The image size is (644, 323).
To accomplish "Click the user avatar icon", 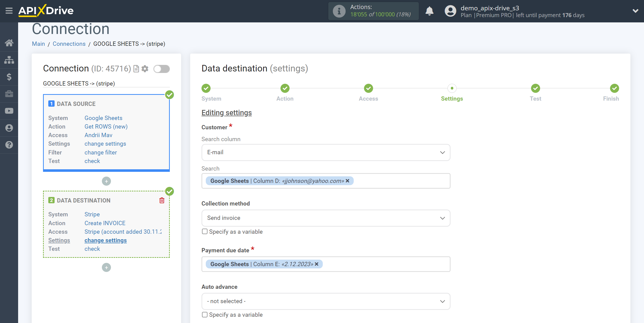I will tap(450, 11).
